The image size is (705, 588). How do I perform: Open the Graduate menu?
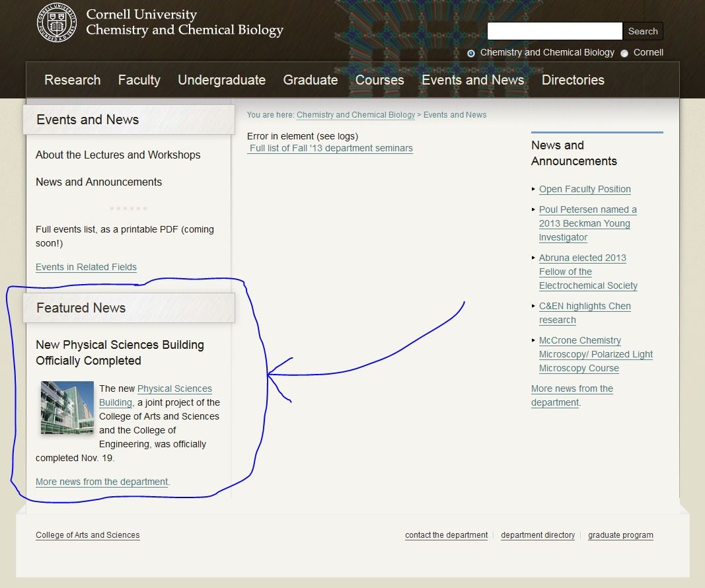[x=311, y=80]
